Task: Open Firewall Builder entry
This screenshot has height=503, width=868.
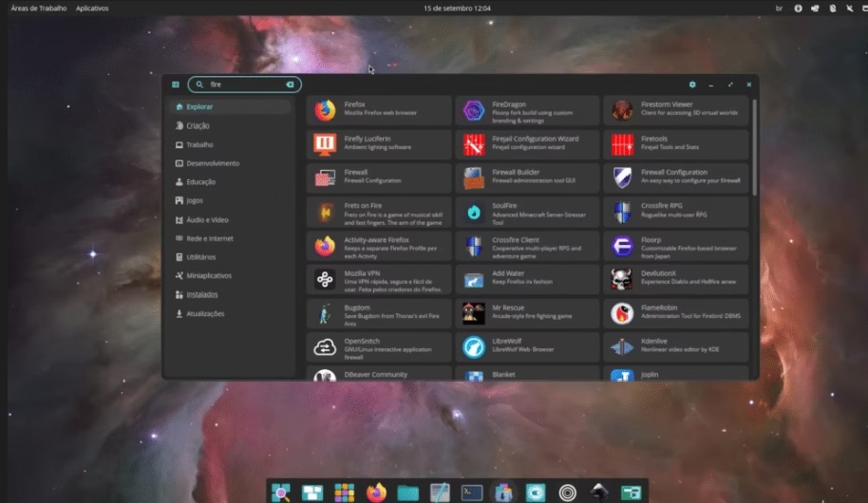Action: click(526, 177)
